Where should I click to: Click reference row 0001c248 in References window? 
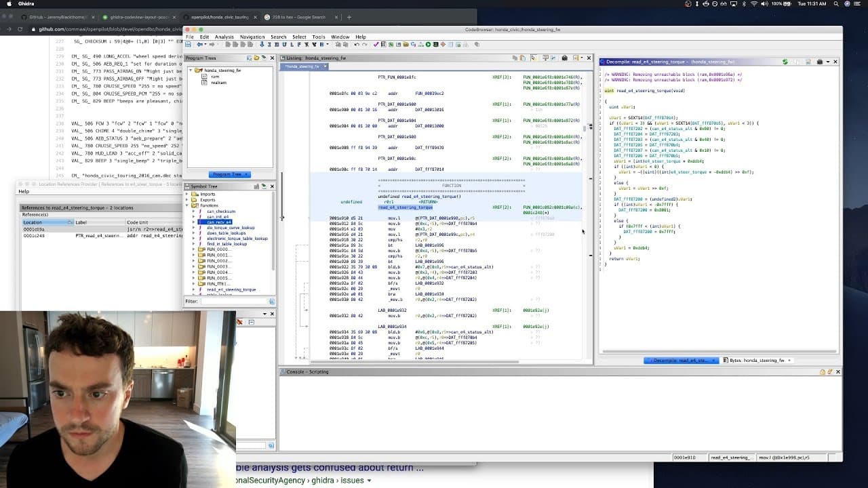tap(102, 235)
